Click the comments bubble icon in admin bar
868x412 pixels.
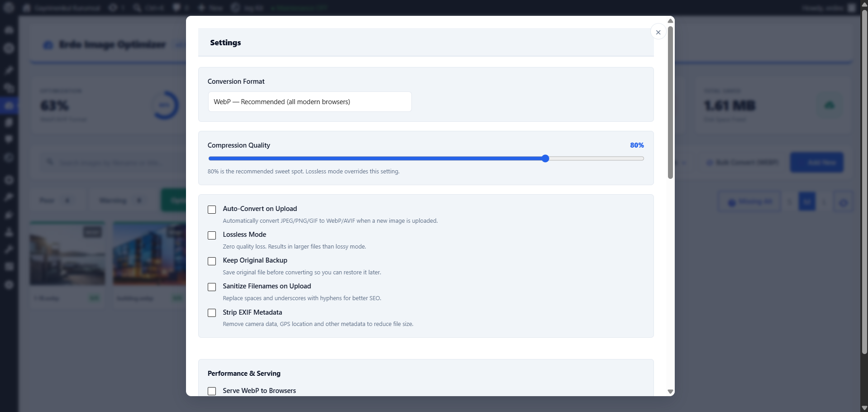[177, 8]
